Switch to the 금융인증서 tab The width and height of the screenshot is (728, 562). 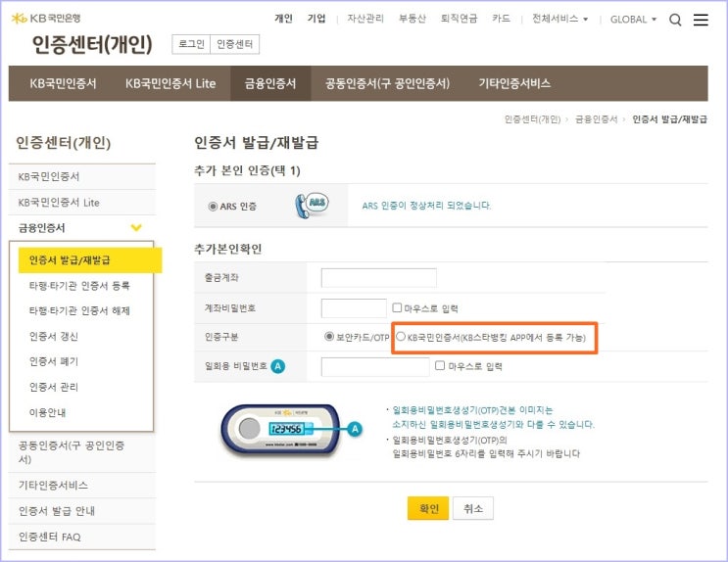pos(270,83)
